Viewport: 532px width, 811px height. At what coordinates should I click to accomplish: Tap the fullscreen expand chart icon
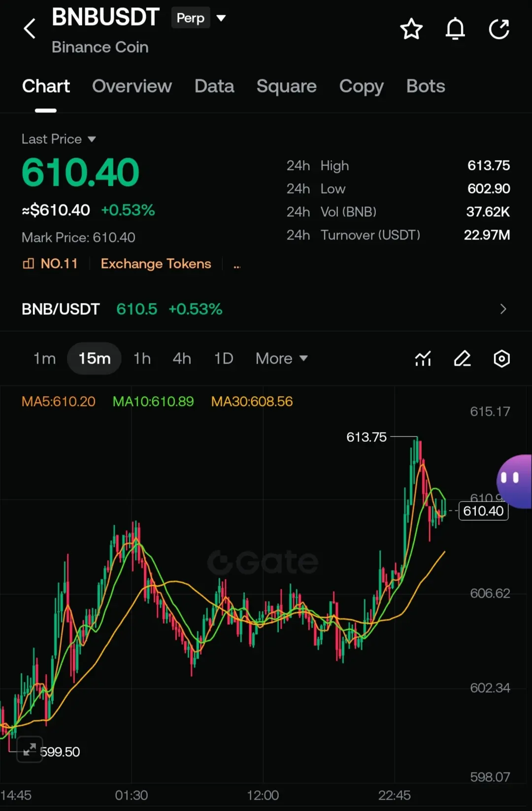[30, 749]
